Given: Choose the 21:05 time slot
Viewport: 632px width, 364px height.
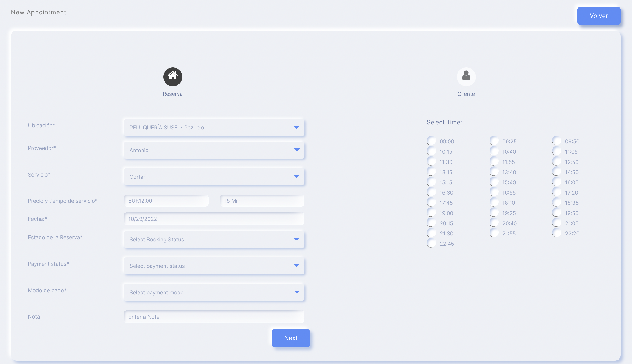Looking at the screenshot, I should coord(557,223).
